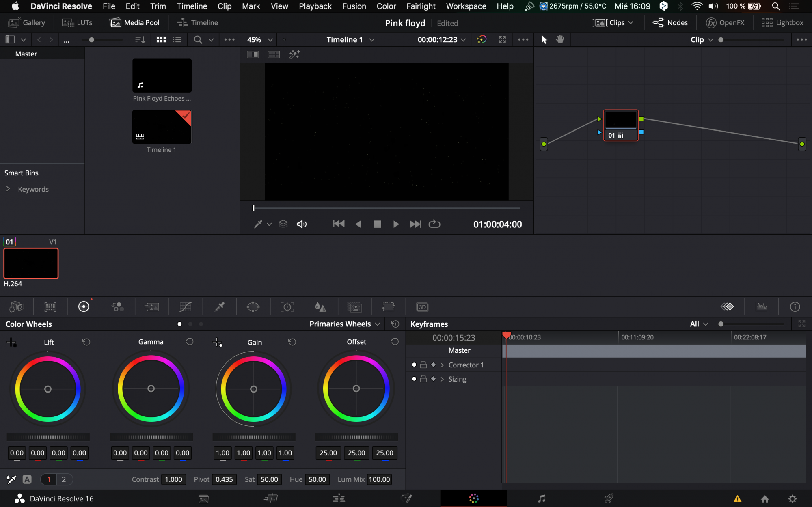Open the Fairlight menu

coord(421,6)
